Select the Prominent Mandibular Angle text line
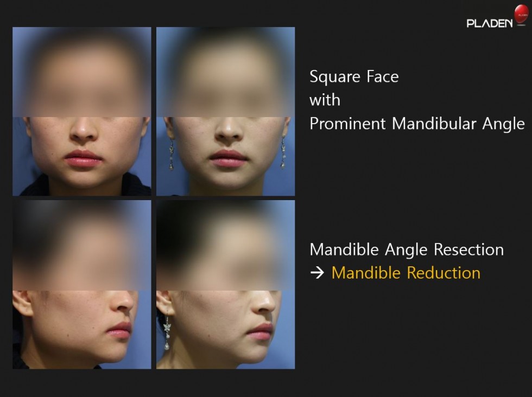 (x=417, y=124)
